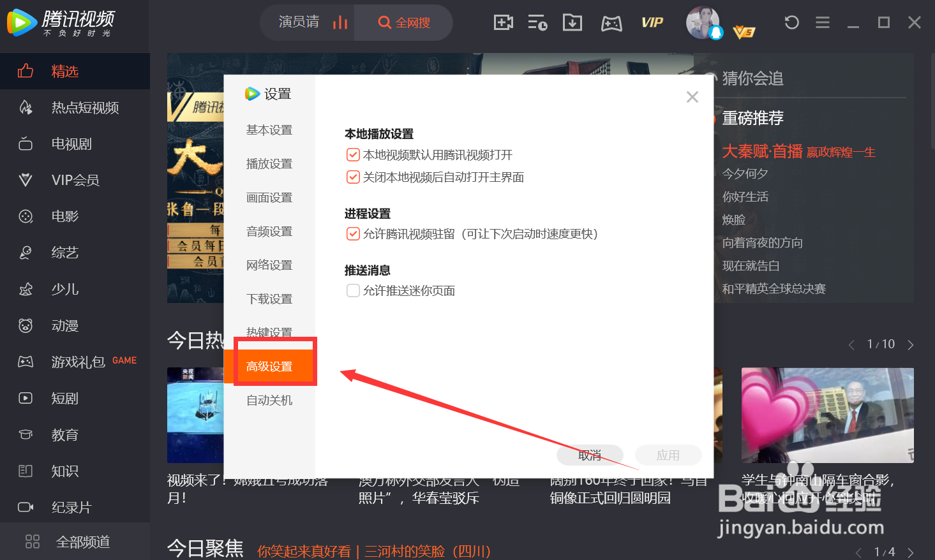Click the 全网搜 search button
Image resolution: width=935 pixels, height=560 pixels.
click(404, 22)
